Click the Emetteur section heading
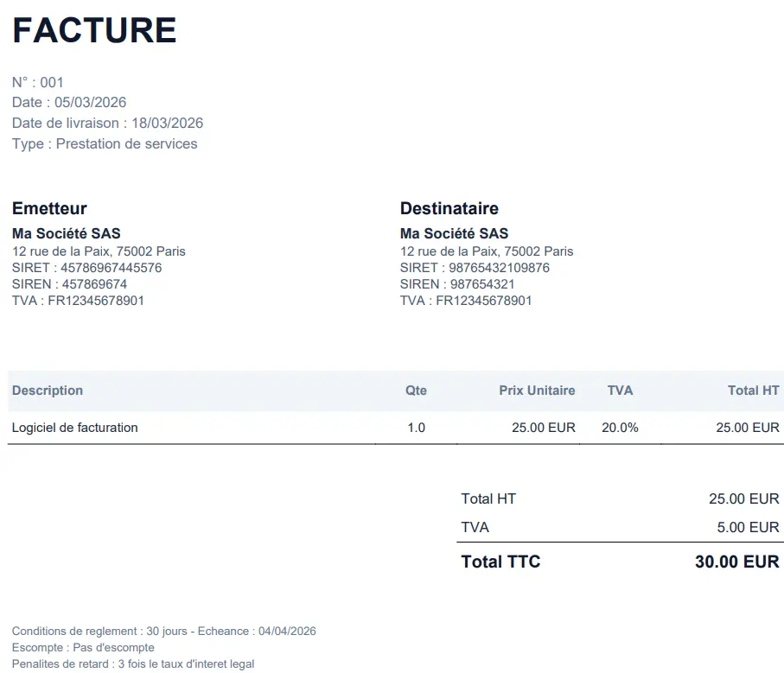 coord(49,208)
